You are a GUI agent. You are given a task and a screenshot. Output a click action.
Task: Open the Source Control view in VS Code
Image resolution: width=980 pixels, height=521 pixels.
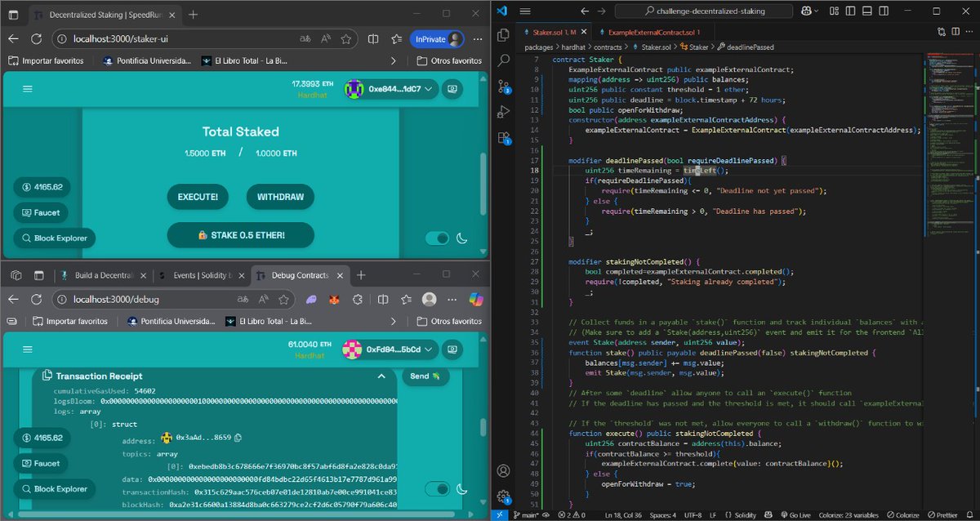(x=504, y=87)
